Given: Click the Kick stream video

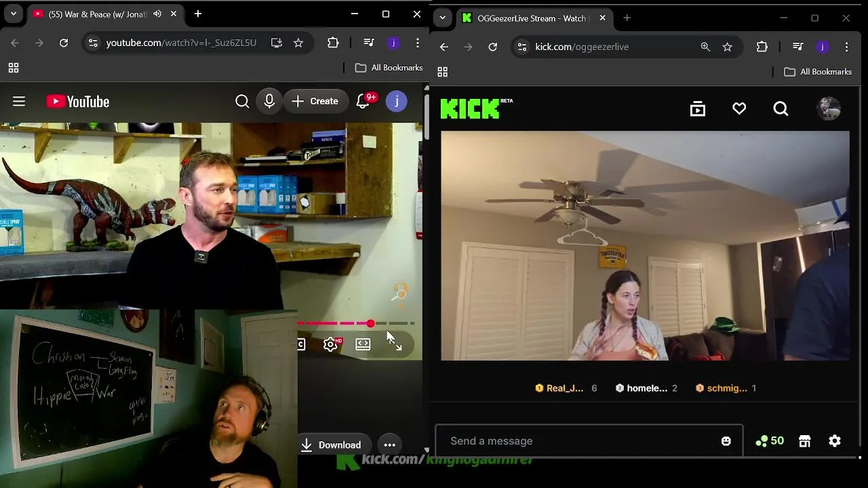Looking at the screenshot, I should pos(645,245).
